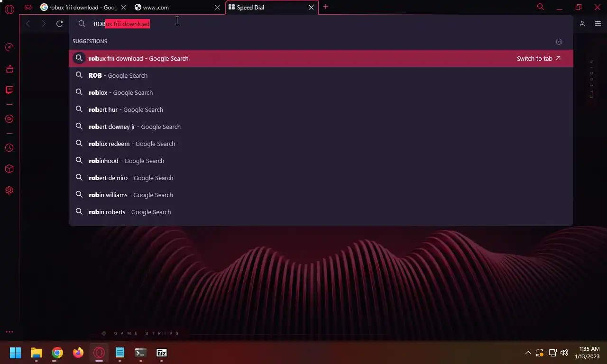Viewport: 607px width, 364px height.
Task: Open the profile account icon
Action: (x=582, y=24)
